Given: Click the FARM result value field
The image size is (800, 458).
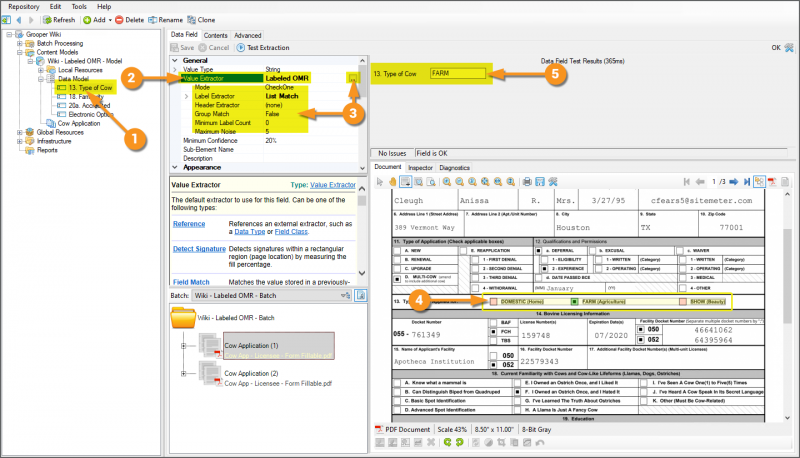Looking at the screenshot, I should click(458, 73).
